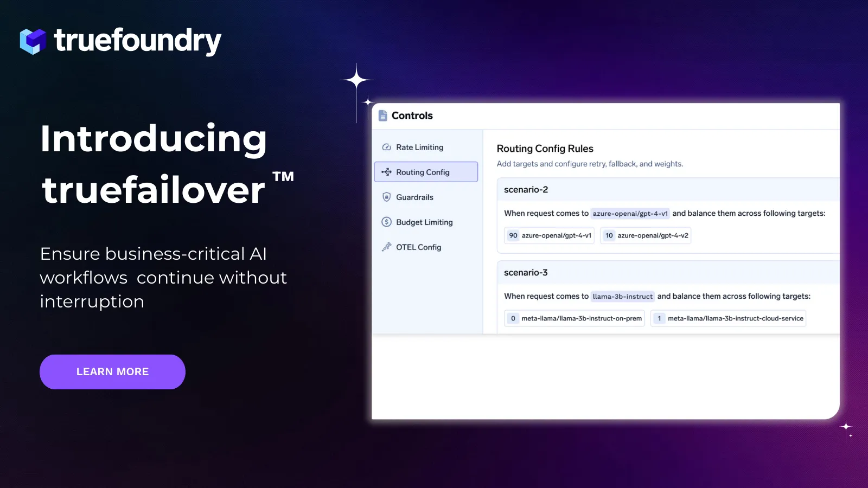Select the Routing Config menu item
Viewport: 868px width, 488px height.
[426, 172]
